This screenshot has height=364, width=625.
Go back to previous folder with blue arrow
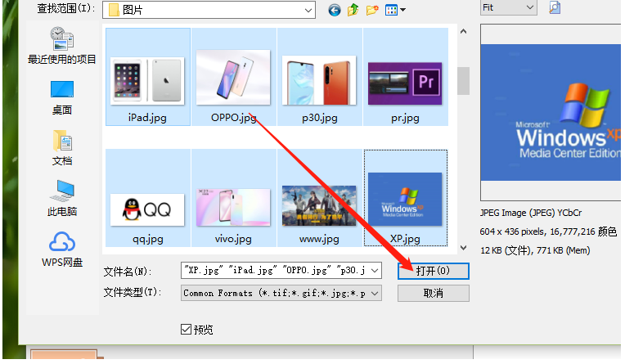pos(335,10)
